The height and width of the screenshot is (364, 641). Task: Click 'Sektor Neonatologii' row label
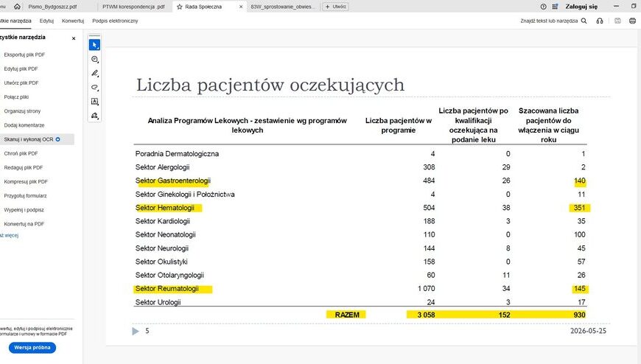[166, 235]
